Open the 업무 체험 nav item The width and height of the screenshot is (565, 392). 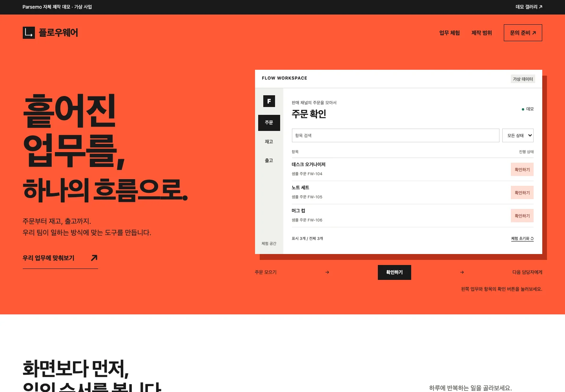(450, 33)
